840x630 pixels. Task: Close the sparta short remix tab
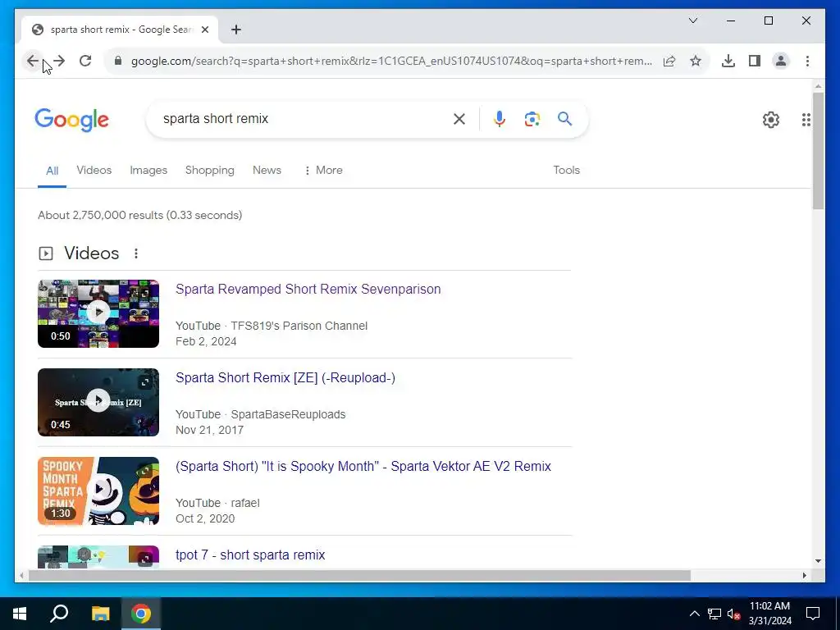click(204, 30)
